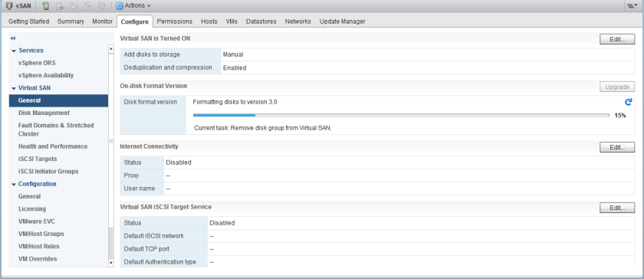Viewport: 644px width, 279px height.
Task: Switch to the Monitor tab
Action: 102,21
